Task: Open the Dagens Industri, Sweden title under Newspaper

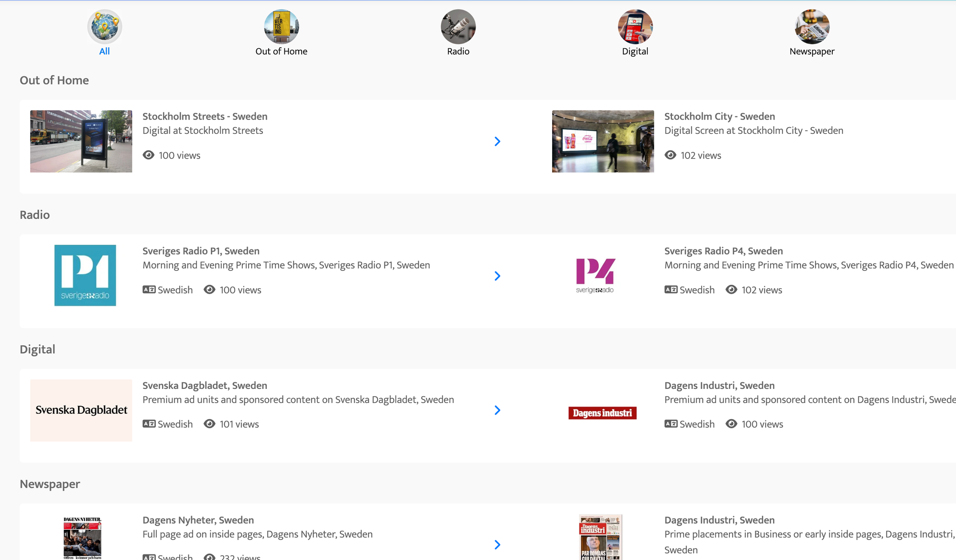Action: [720, 520]
